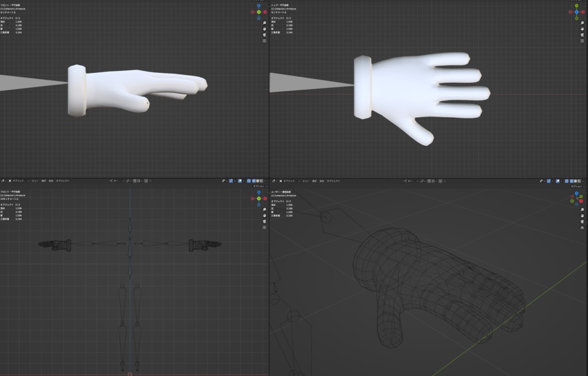The image size is (588, 376).
Task: Click the red X axis of the bottom-left viewport gizmo
Action: tap(265, 198)
